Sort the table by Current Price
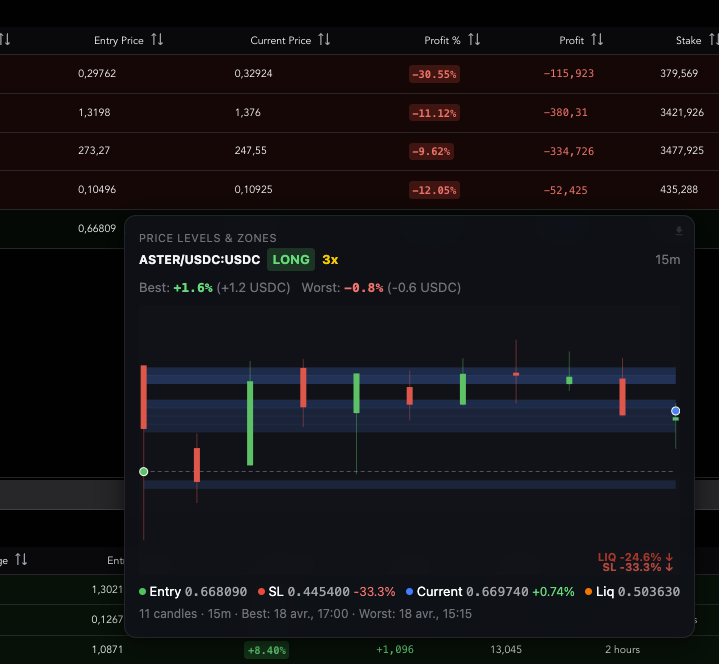 pyautogui.click(x=324, y=40)
